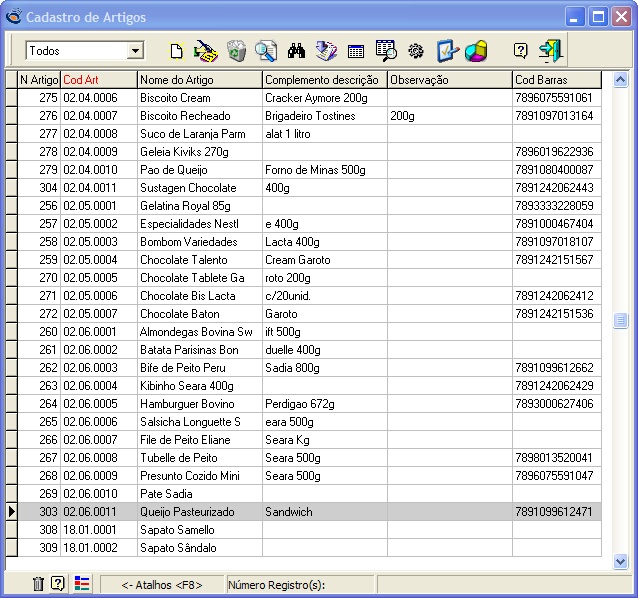The width and height of the screenshot is (638, 598).
Task: Select the 'Biscoito Recheado' cell
Action: tap(200, 116)
